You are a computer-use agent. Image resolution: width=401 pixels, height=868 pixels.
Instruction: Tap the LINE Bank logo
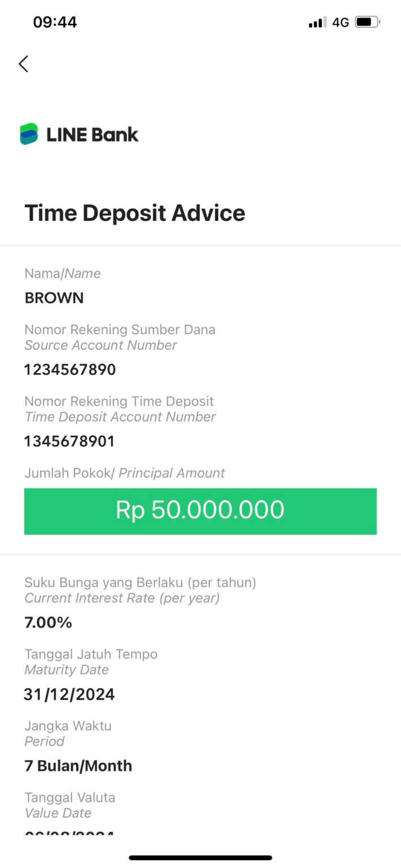79,134
